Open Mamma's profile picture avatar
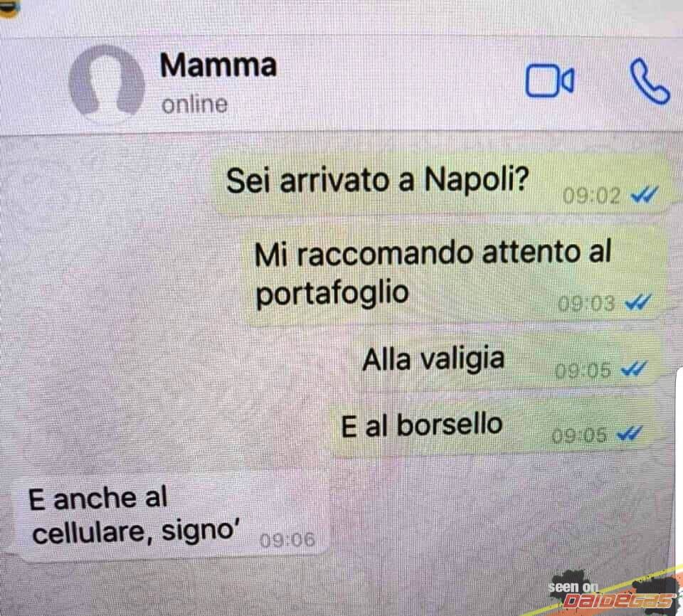Viewport: 683px width, 616px height. [106, 83]
